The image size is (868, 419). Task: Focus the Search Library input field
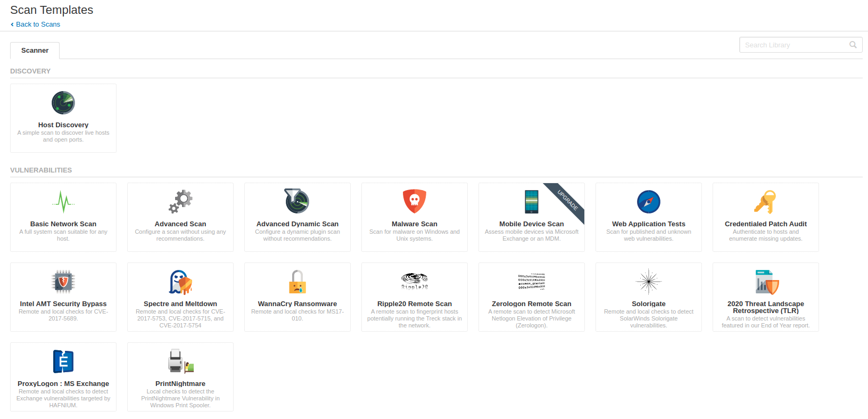point(800,45)
